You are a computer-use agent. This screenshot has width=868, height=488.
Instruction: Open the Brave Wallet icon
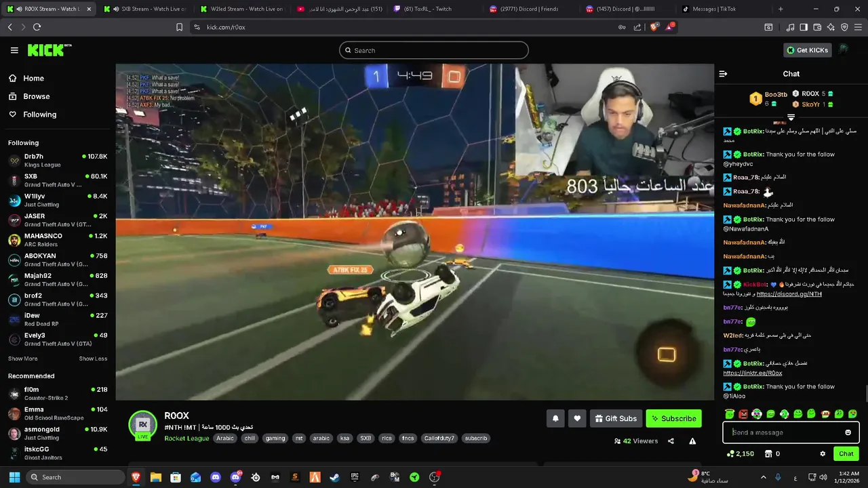pos(817,27)
